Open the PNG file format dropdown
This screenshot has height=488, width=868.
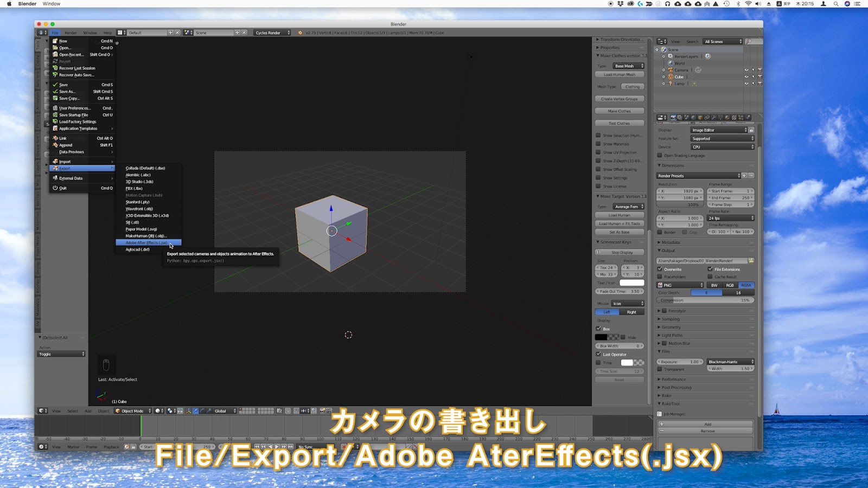coord(680,285)
